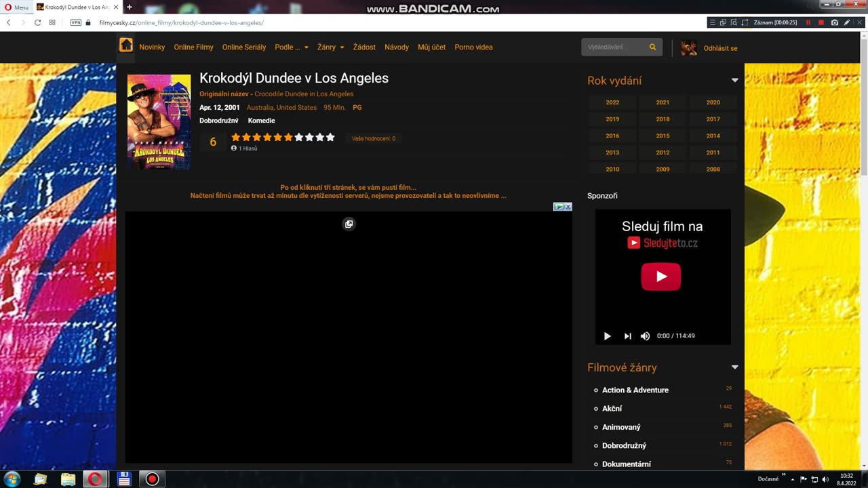Show hidden tray icons arrow
This screenshot has width=868, height=488.
[x=792, y=479]
